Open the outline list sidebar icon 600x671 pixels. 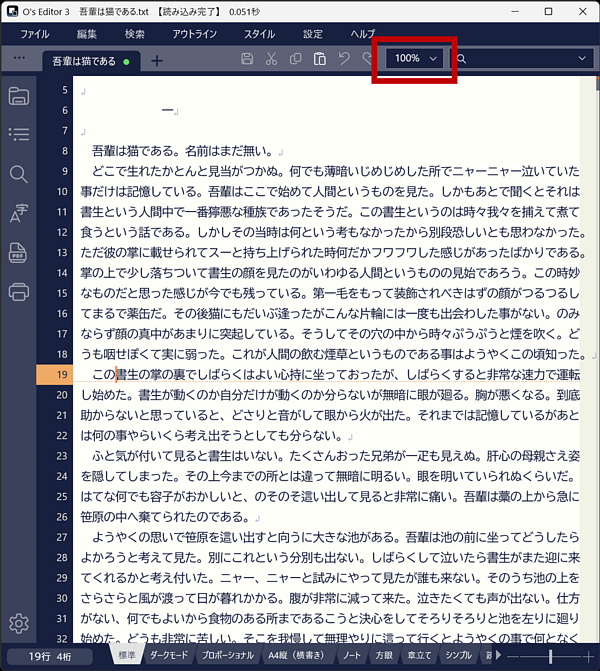pyautogui.click(x=19, y=134)
